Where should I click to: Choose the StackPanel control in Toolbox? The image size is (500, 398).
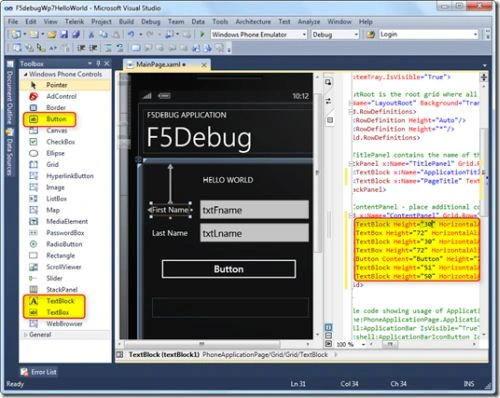(x=65, y=290)
